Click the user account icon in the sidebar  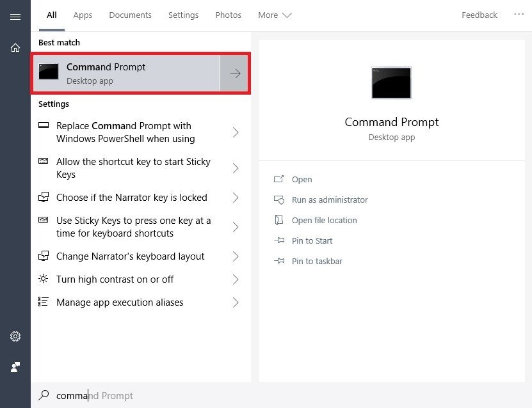15,366
